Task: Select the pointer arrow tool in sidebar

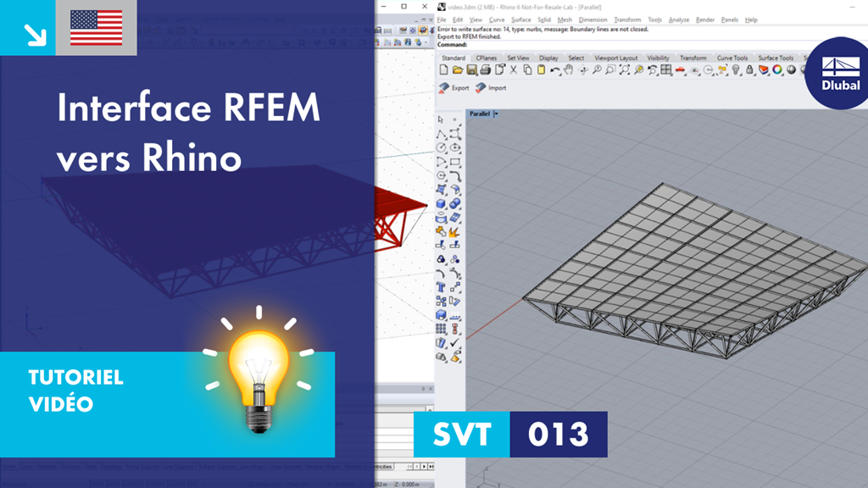Action: [x=441, y=119]
